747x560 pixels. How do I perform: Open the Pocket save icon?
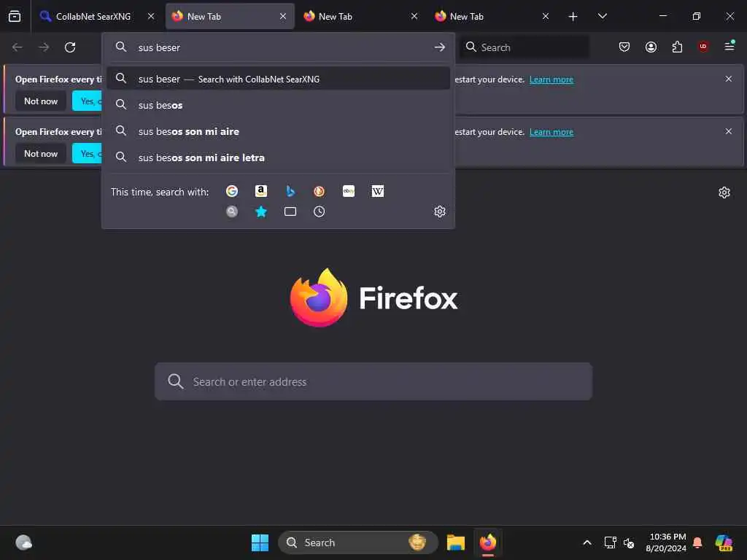(x=624, y=47)
